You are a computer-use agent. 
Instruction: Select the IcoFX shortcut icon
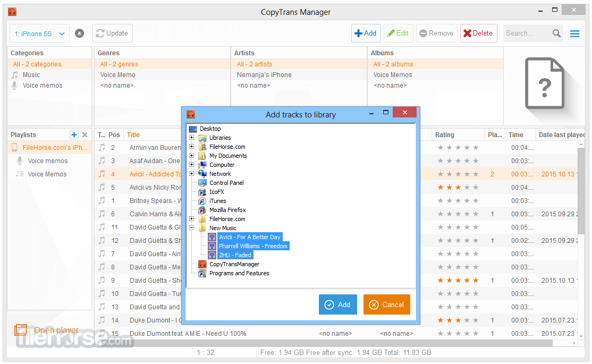203,192
